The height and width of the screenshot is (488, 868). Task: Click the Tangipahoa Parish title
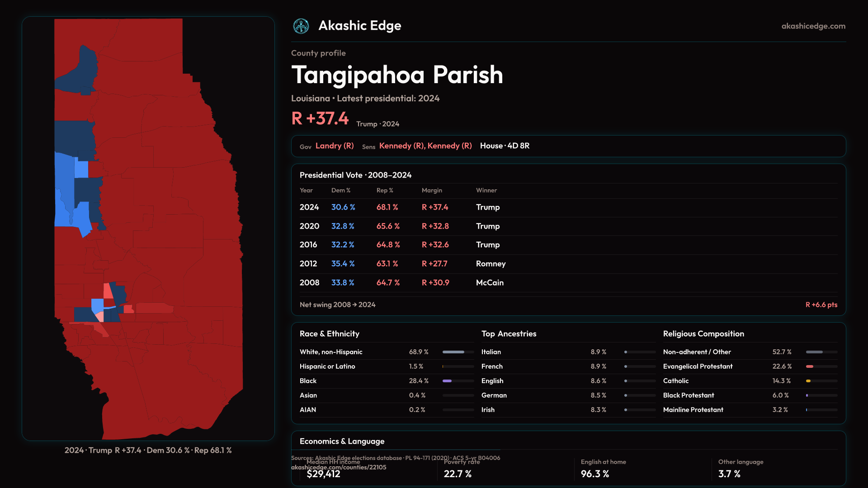(x=396, y=75)
